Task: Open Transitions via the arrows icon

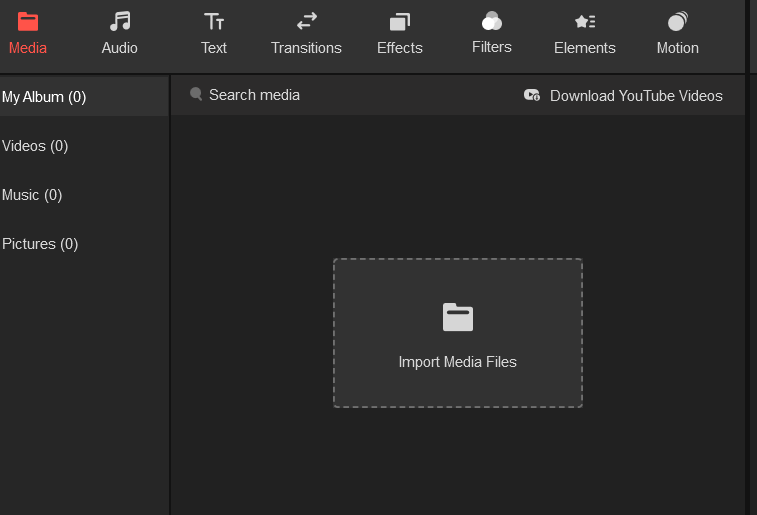Action: tap(306, 21)
